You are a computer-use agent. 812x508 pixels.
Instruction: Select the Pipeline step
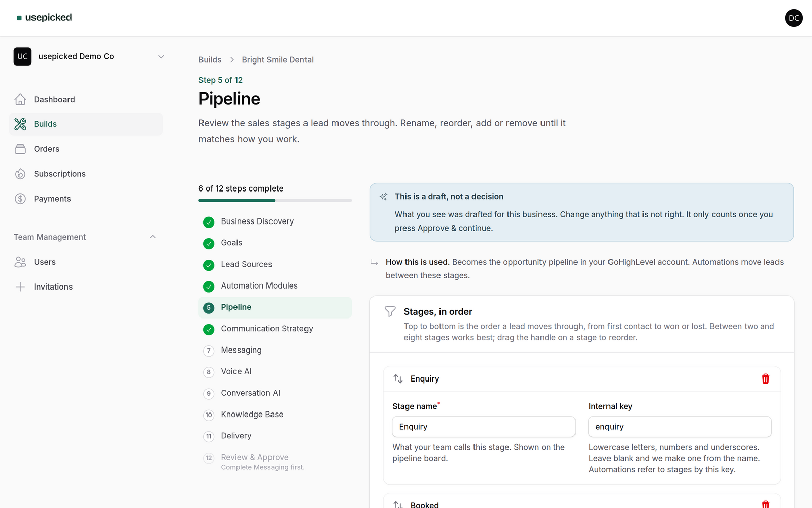[275, 307]
